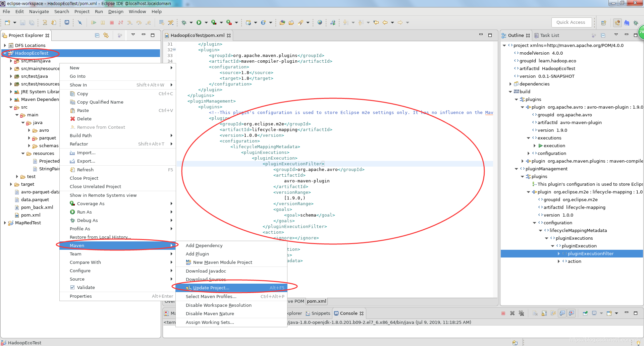Click the Debug bug icon in toolbar
Screen dimensions: 644x346
pyautogui.click(x=184, y=22)
